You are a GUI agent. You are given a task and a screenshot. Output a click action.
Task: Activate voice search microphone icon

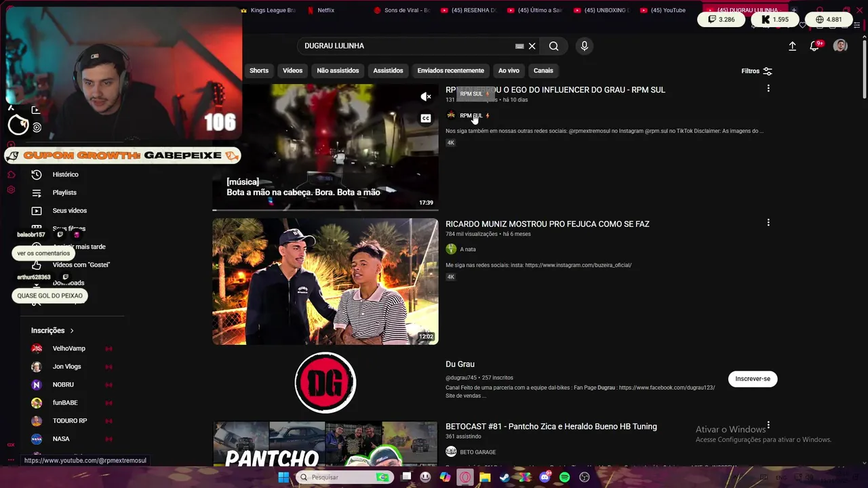click(585, 46)
